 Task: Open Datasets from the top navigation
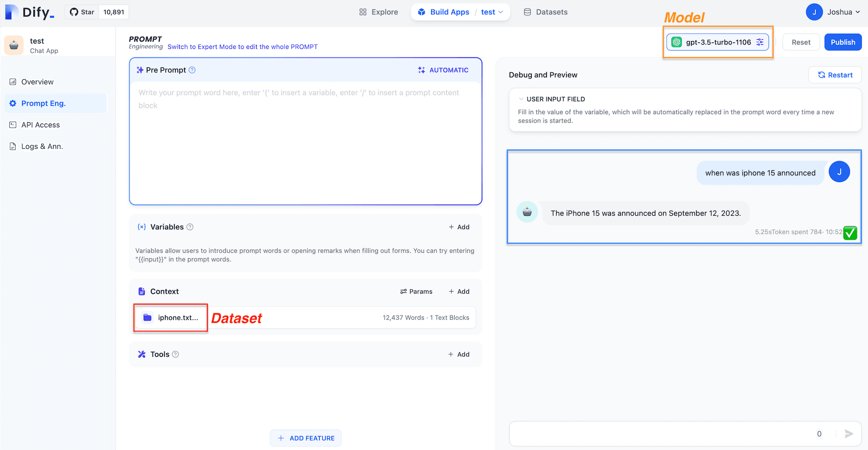point(546,12)
